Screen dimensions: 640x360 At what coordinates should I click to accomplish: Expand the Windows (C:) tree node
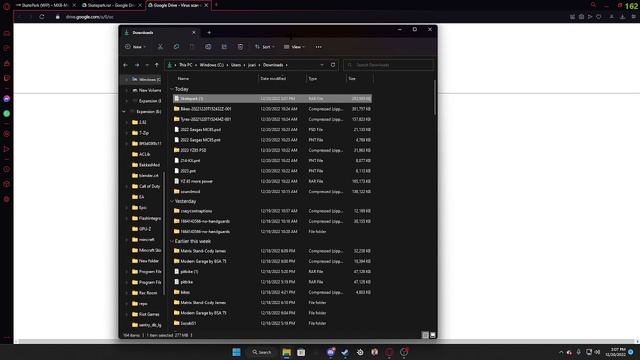click(127, 80)
